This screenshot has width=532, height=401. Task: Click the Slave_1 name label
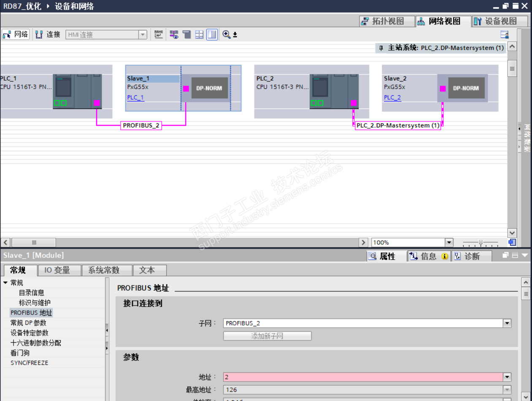[x=153, y=79]
